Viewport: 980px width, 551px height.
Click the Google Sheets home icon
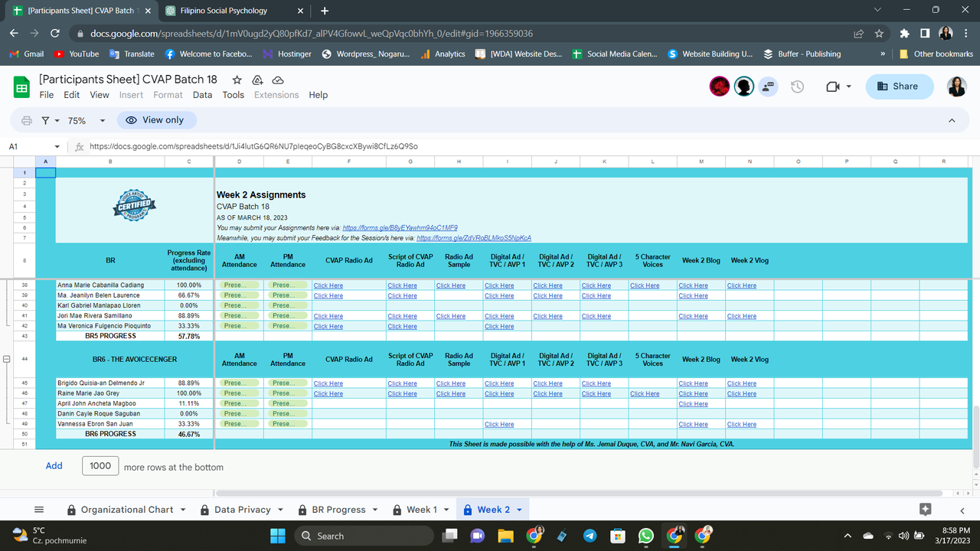(x=22, y=86)
